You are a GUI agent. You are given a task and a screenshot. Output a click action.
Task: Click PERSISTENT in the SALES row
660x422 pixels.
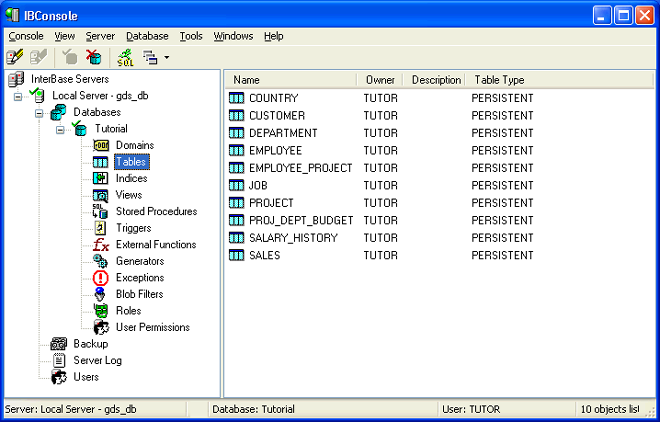502,255
